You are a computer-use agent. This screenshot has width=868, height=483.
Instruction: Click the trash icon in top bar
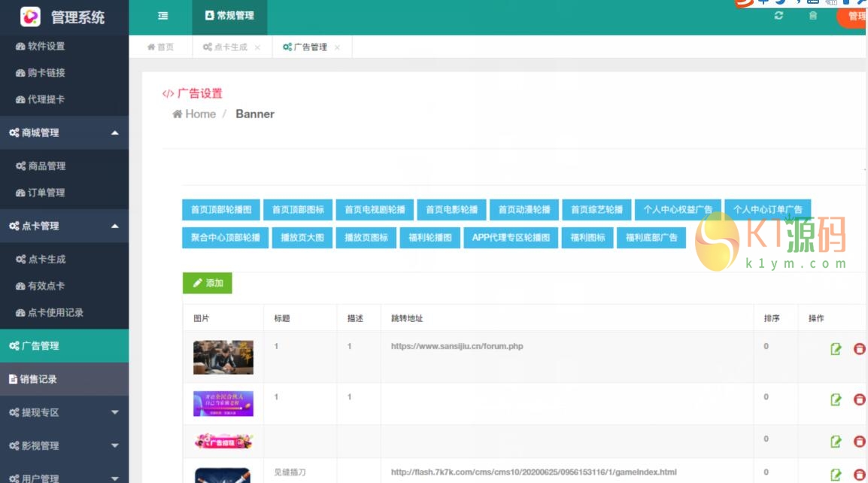tap(812, 16)
